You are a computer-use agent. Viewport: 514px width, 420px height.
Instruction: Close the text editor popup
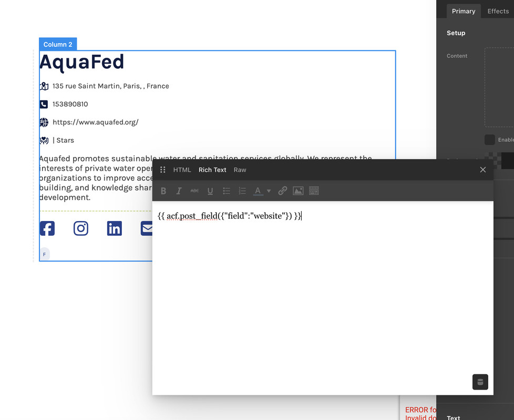483,170
